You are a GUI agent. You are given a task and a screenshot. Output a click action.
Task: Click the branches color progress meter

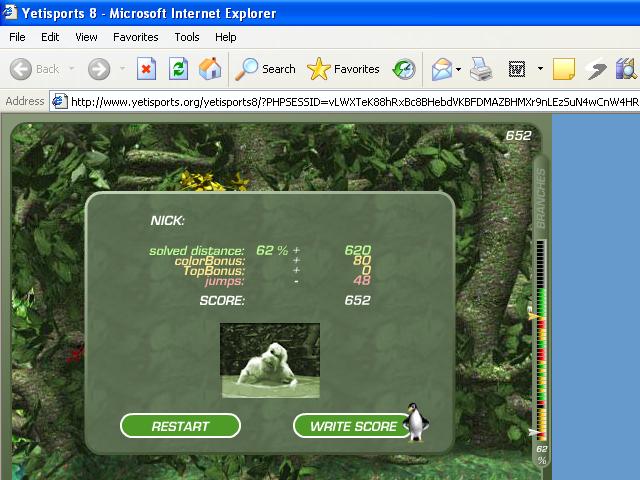coord(541,340)
